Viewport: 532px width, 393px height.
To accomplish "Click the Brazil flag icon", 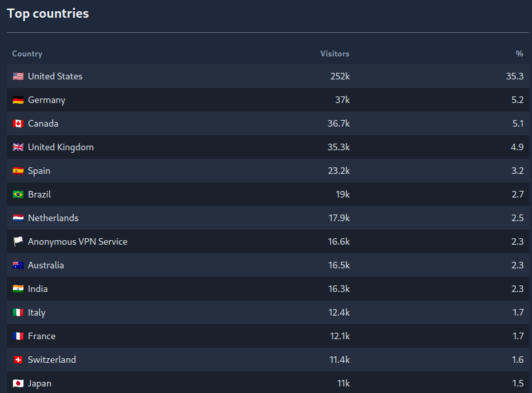I will coord(18,194).
